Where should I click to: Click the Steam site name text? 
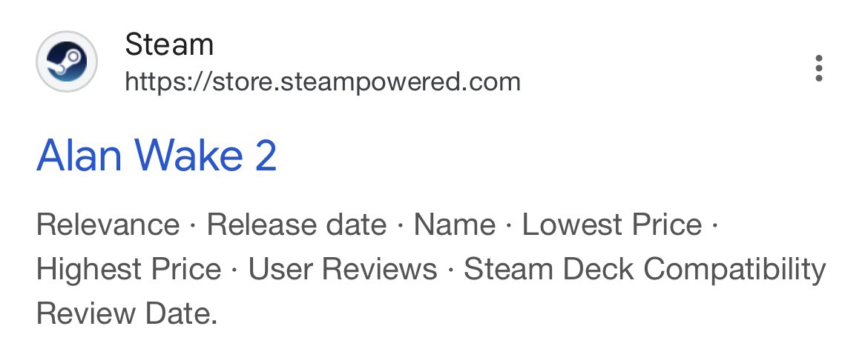(169, 44)
